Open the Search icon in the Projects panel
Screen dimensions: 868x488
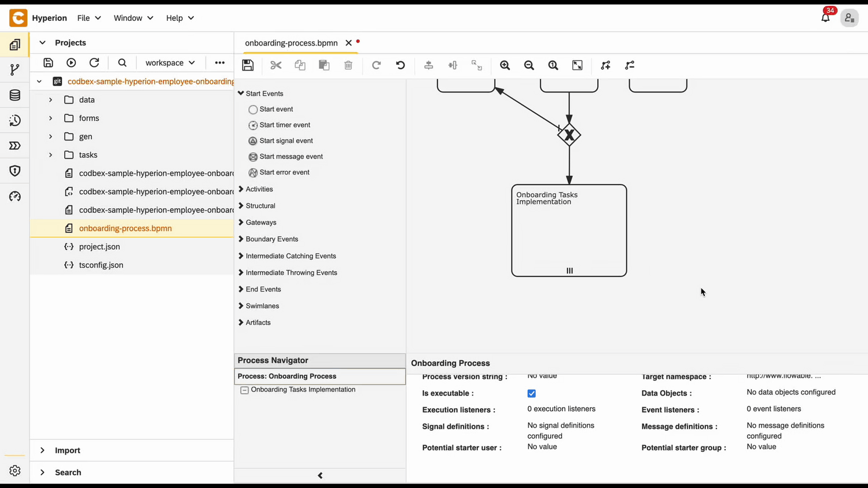(122, 62)
